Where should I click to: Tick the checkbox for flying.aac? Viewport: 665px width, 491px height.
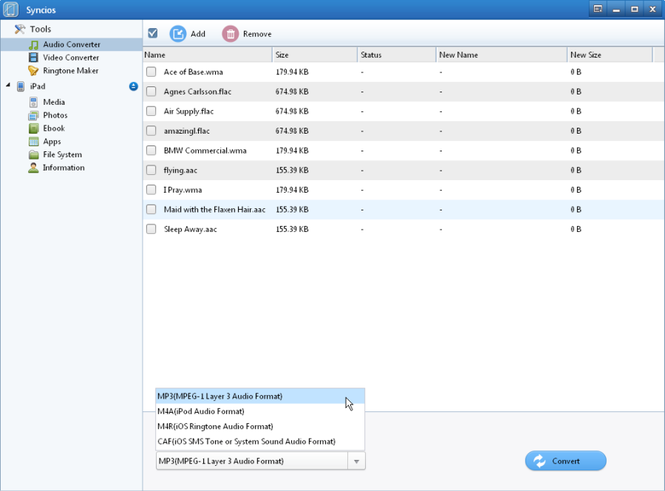152,170
